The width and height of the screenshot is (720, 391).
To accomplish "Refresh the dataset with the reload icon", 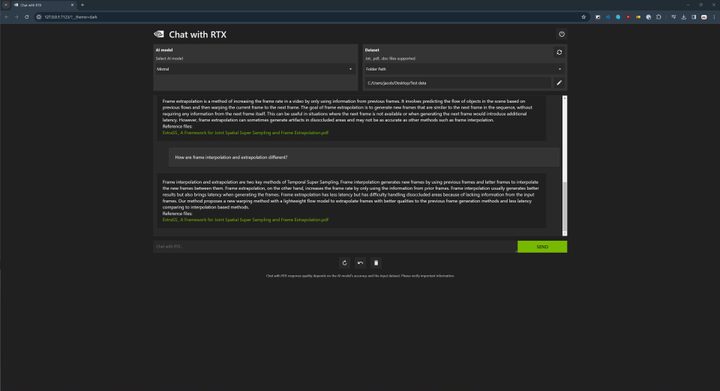I will pyautogui.click(x=559, y=52).
